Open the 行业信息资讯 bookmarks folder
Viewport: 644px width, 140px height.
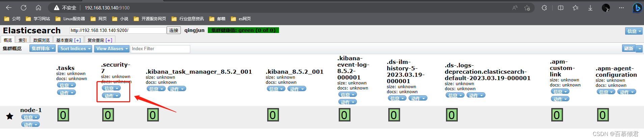188,19
